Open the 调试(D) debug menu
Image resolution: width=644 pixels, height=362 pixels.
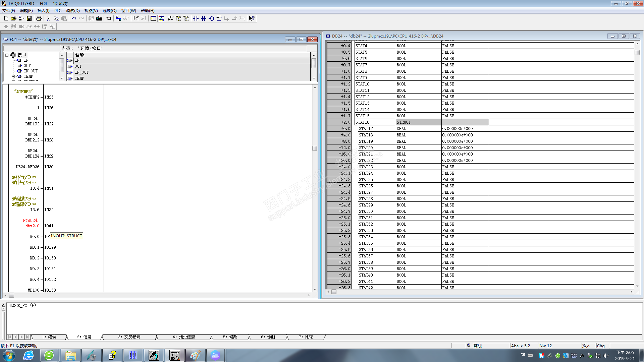coord(73,11)
